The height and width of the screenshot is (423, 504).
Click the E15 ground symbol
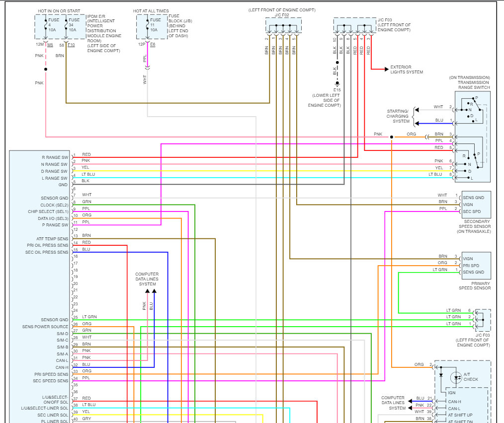(x=337, y=84)
